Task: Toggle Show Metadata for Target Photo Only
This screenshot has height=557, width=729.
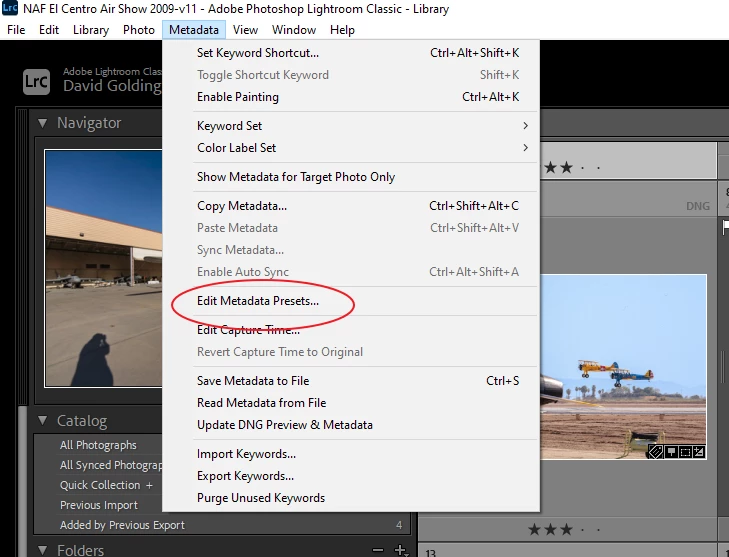Action: tap(351, 177)
